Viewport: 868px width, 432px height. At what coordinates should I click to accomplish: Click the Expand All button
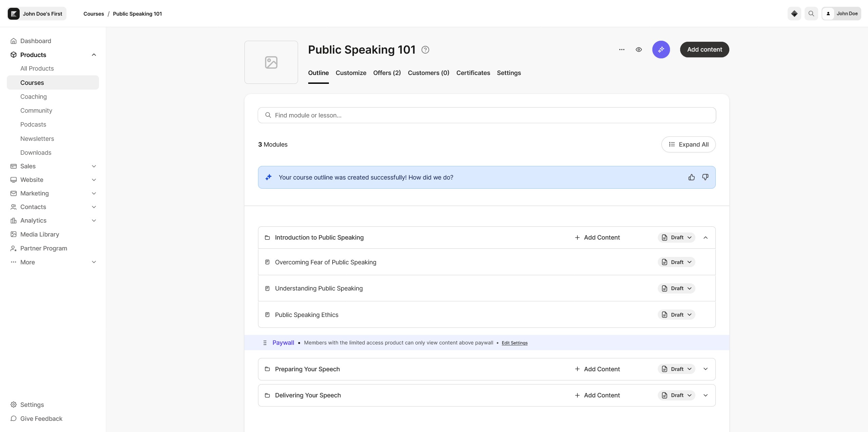pos(688,145)
